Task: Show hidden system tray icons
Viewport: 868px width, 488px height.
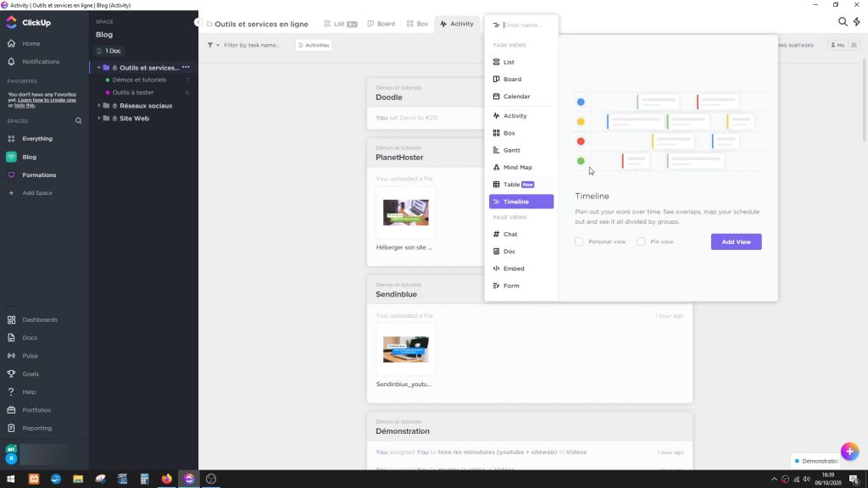Action: coord(774,480)
